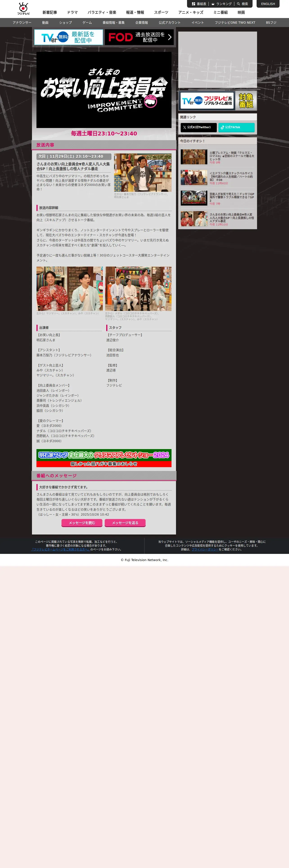The width and height of the screenshot is (289, 868).
Task: Go to 企業情報 sub-navigation link
Action: 142,23
